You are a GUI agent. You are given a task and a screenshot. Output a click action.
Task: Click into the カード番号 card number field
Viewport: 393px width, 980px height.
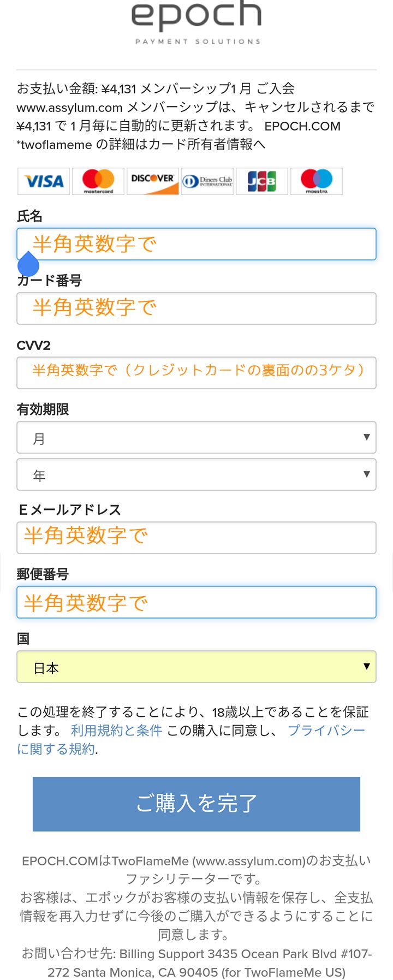coord(196,308)
